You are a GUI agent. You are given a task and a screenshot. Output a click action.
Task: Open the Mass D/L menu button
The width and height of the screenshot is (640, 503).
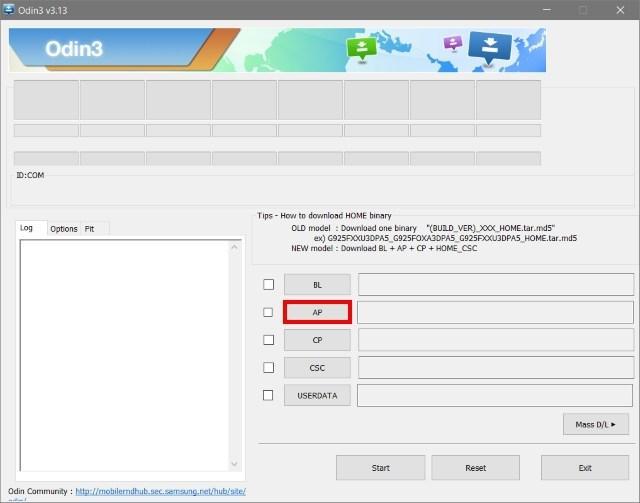click(596, 425)
